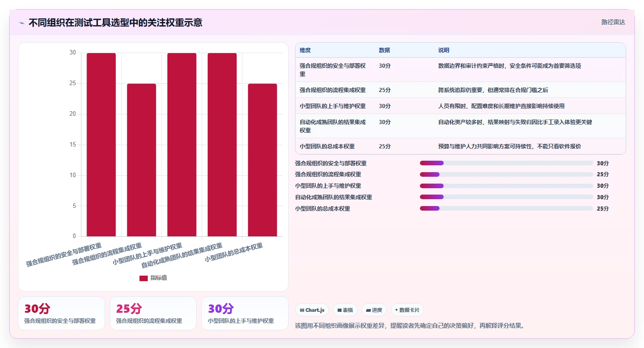The width and height of the screenshot is (644, 348).
Task: Select the 表格 tag chip
Action: coord(345,310)
